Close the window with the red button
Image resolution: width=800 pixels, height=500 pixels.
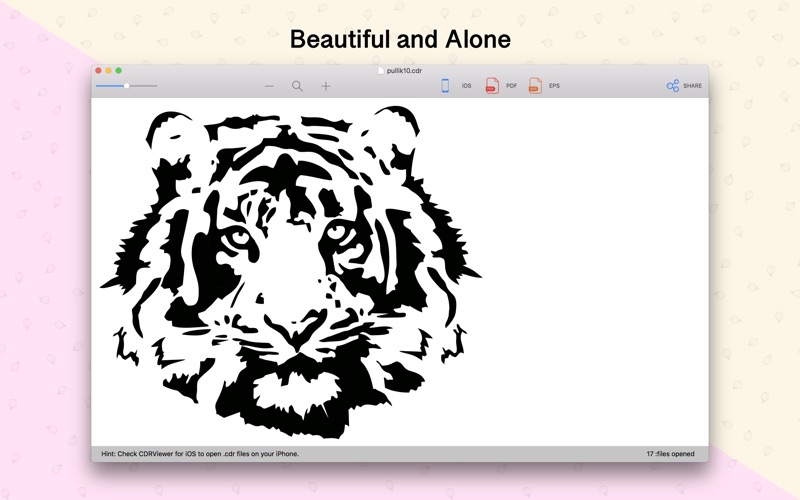[98, 70]
